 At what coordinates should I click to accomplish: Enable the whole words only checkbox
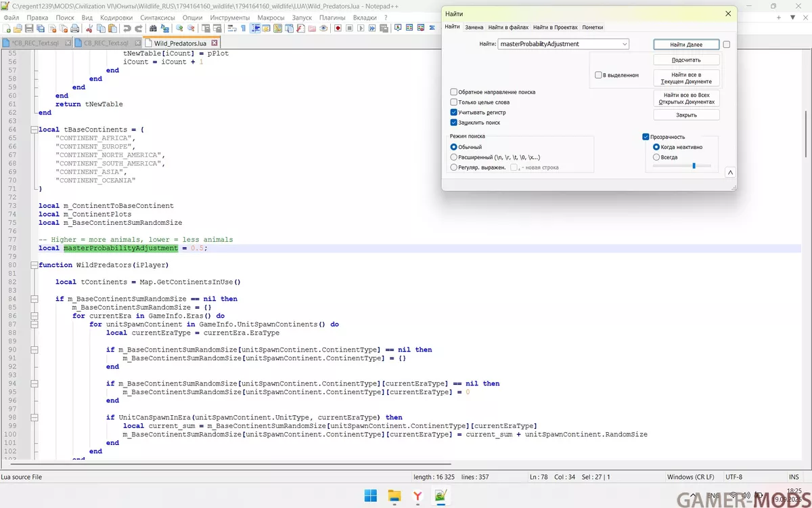[453, 102]
